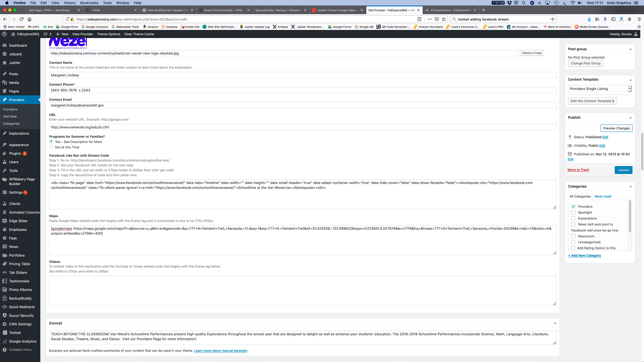The image size is (644, 362).
Task: Collapse the Categories panel
Action: pos(630,187)
